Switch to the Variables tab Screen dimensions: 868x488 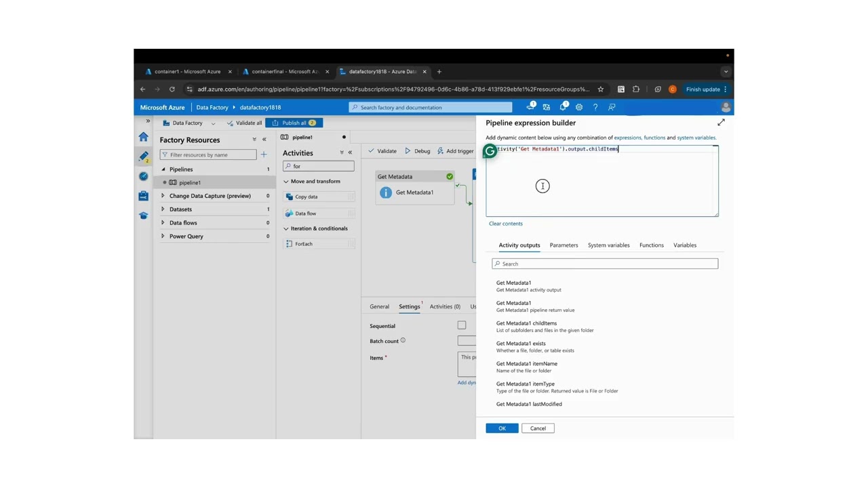coord(685,245)
